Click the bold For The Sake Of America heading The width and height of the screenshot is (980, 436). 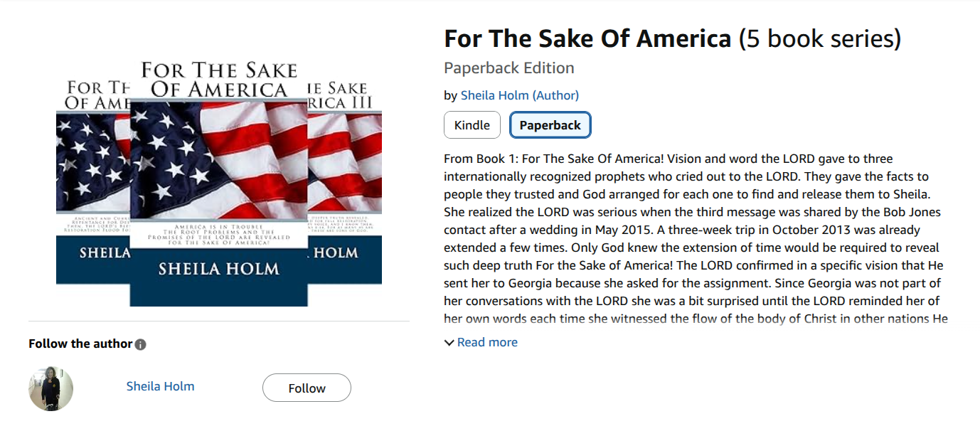(587, 38)
